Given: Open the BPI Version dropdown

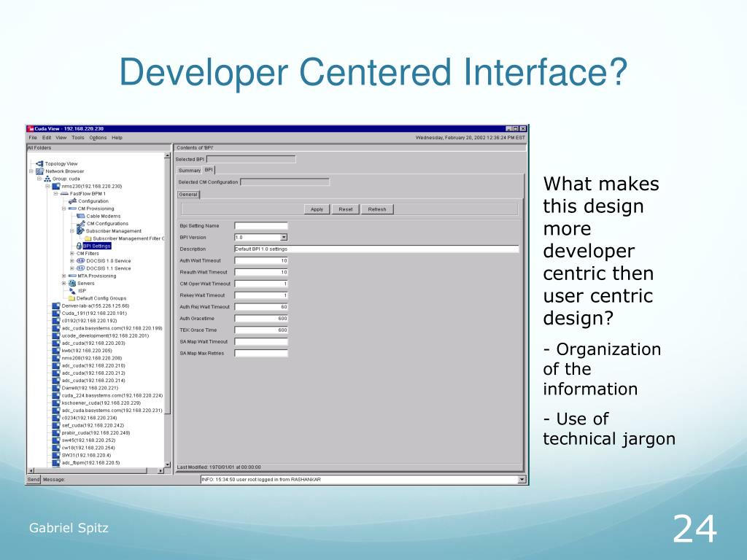Looking at the screenshot, I should (x=284, y=237).
